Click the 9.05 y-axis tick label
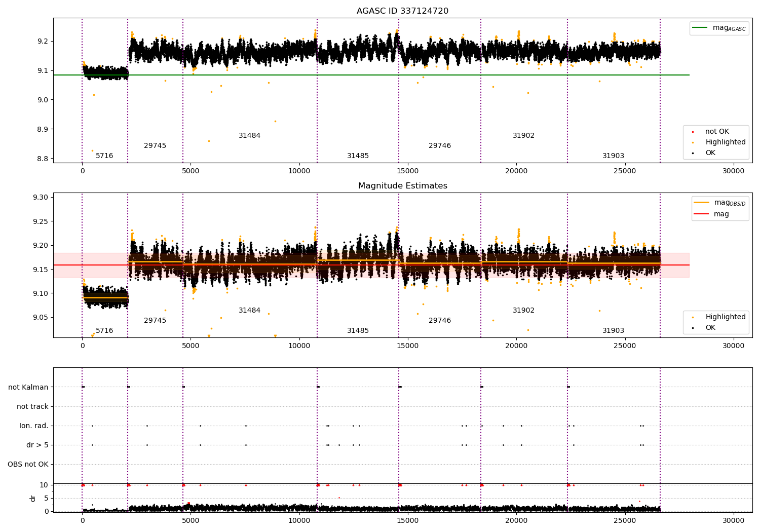 tap(41, 318)
